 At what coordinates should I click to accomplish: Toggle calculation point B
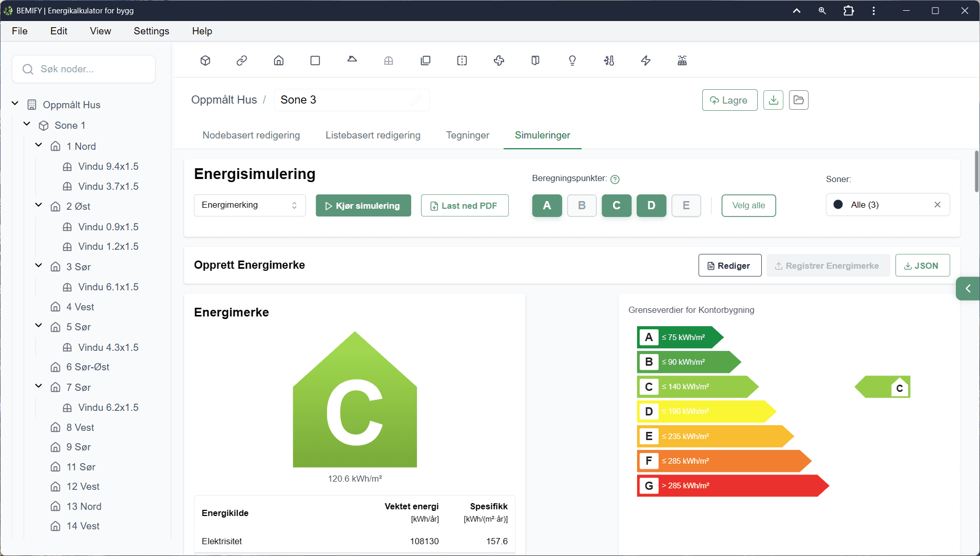(582, 206)
